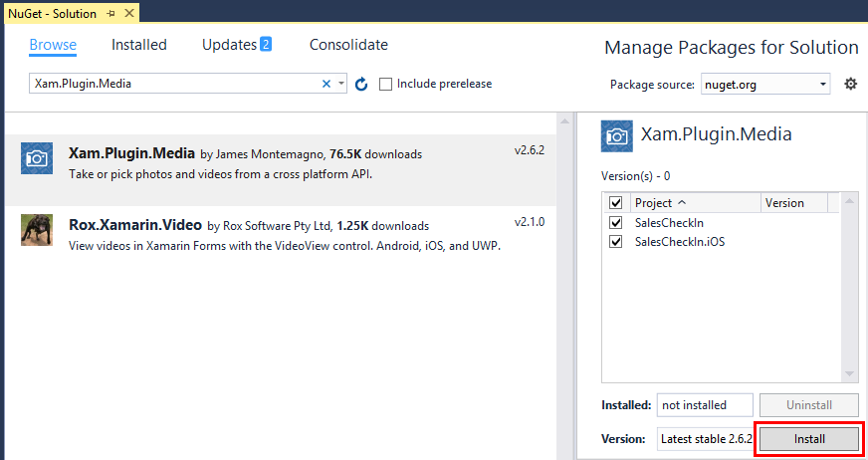Screen dimensions: 868x460
Task: Expand the search history dropdown arrow
Action: pyautogui.click(x=341, y=84)
